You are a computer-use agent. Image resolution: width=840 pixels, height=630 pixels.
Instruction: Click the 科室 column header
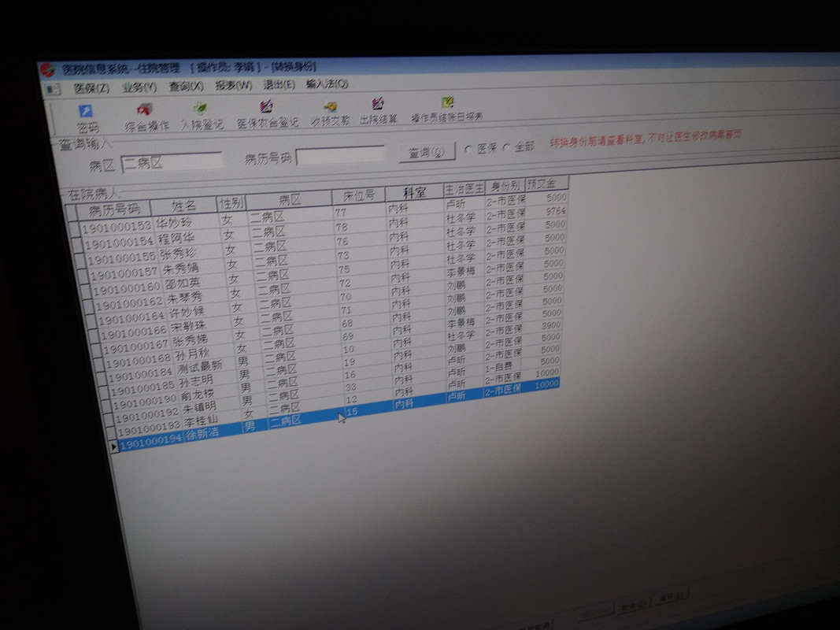414,192
